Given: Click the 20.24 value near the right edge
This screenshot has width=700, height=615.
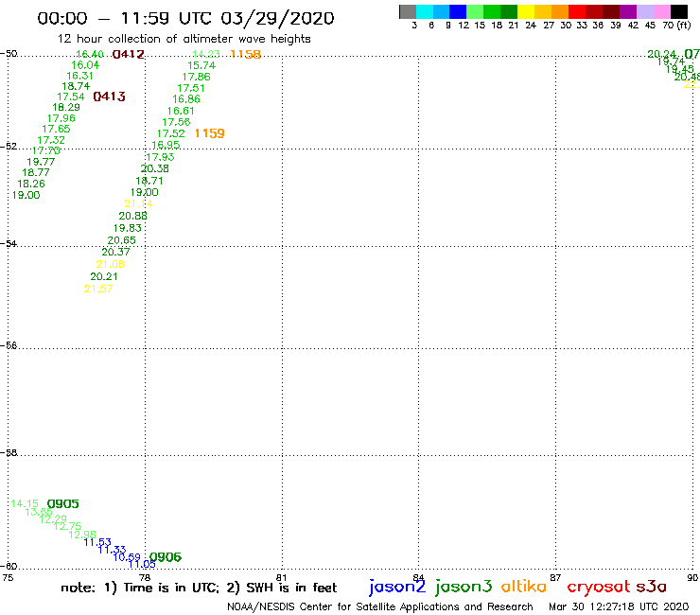Looking at the screenshot, I should pyautogui.click(x=661, y=54).
